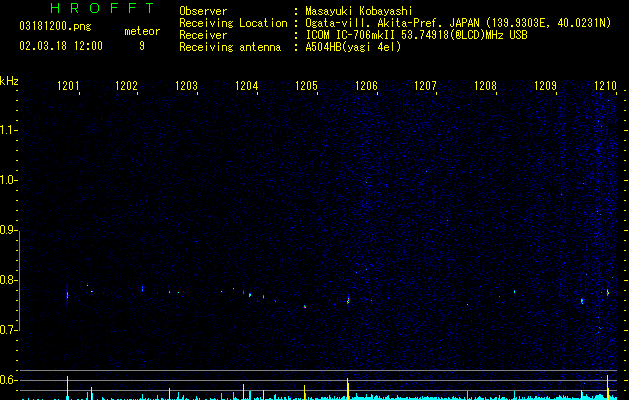Image resolution: width=629 pixels, height=400 pixels.
Task: Click the meteor echo at 1201
Action: [67, 297]
